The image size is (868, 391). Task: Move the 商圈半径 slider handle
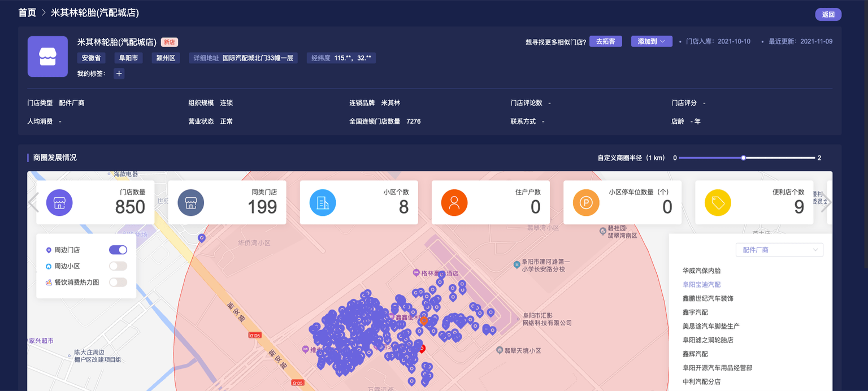[x=744, y=158]
